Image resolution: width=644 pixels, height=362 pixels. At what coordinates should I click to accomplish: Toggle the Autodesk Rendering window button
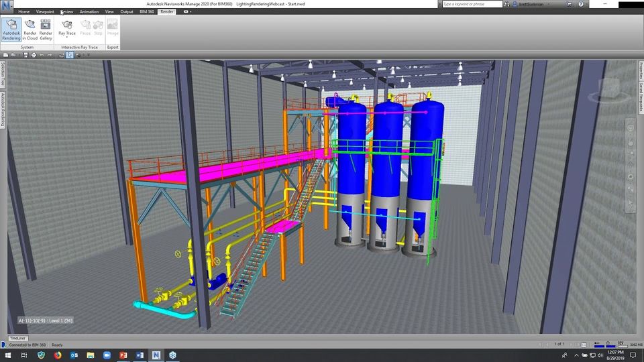coord(11,29)
